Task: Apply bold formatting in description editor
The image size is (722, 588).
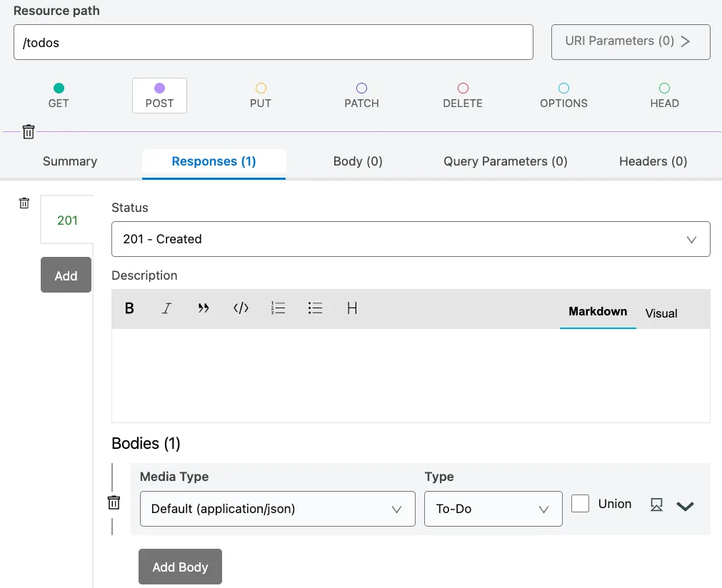Action: pos(129,308)
